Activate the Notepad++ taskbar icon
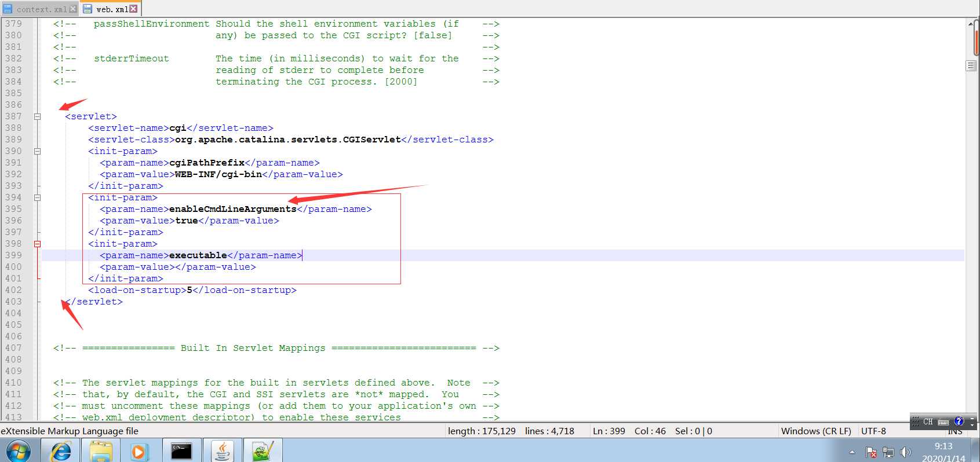The height and width of the screenshot is (462, 980). tap(263, 450)
